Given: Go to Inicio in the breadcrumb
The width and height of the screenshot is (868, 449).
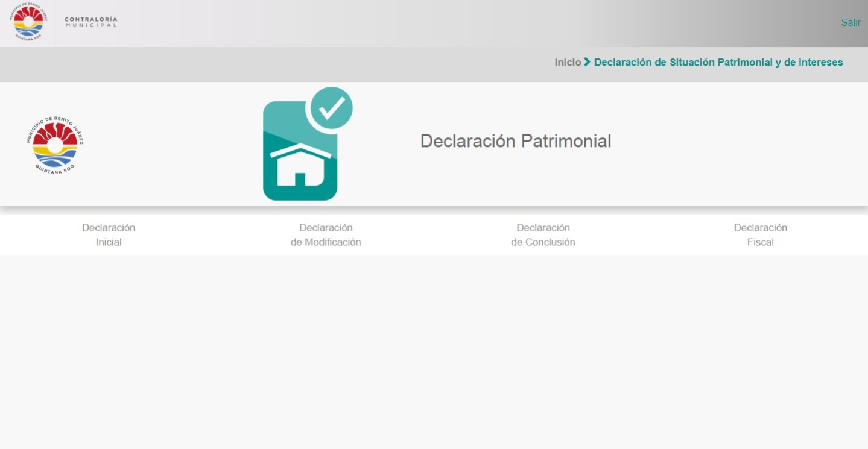Looking at the screenshot, I should coord(567,63).
